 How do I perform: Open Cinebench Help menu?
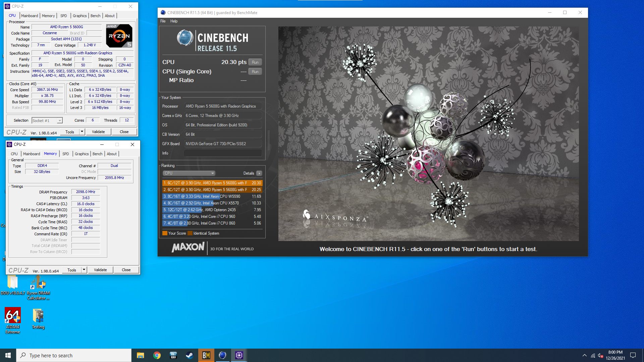coord(174,21)
